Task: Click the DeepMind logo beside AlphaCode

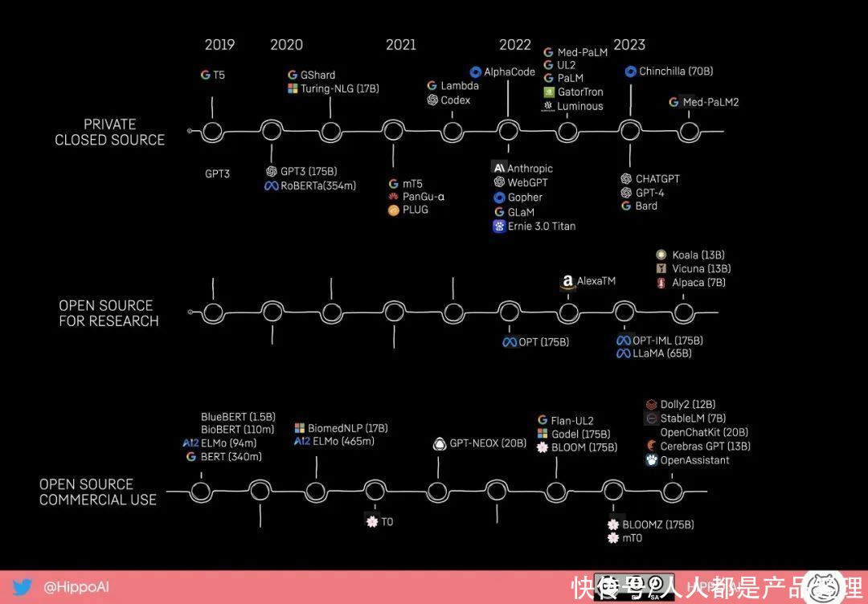Action: coord(476,72)
